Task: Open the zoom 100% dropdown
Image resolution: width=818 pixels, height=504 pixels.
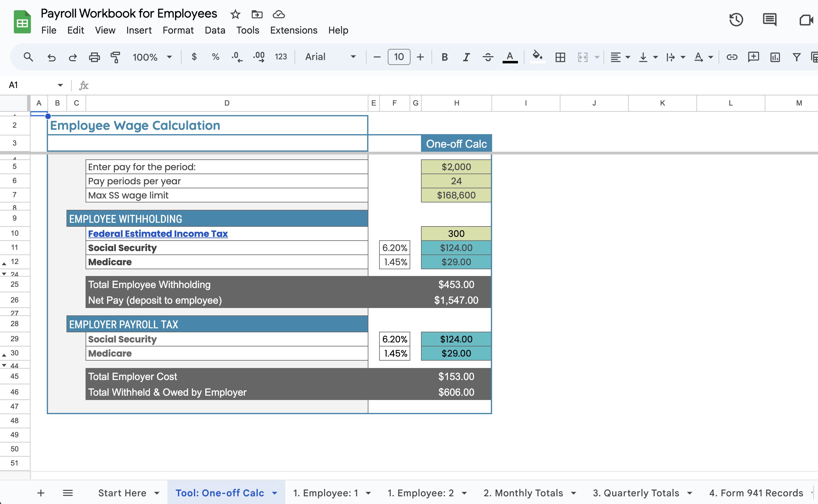Action: [152, 57]
